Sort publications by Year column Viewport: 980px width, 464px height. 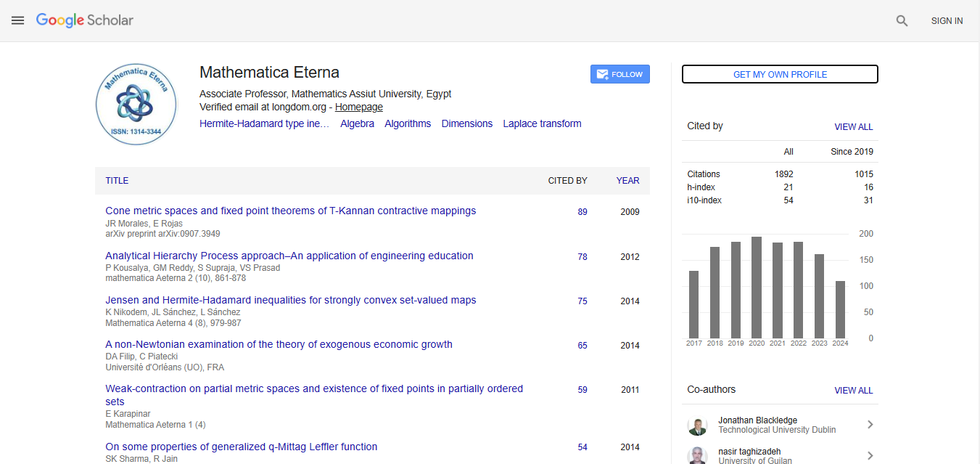[627, 181]
